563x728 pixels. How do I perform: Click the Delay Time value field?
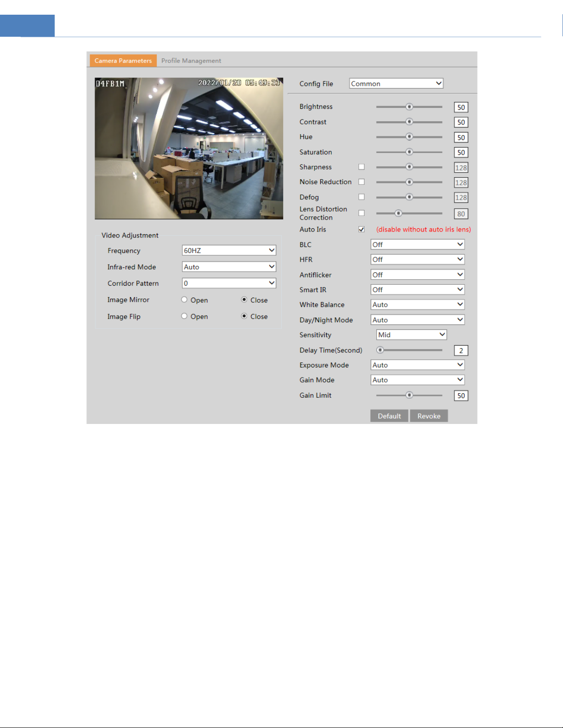point(461,350)
